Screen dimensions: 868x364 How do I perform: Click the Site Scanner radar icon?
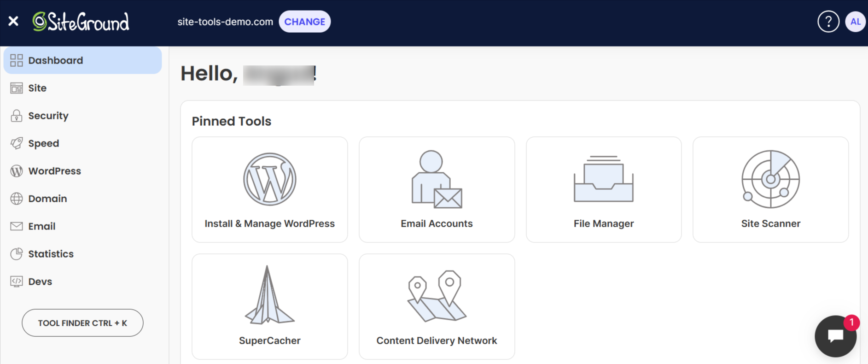[771, 179]
